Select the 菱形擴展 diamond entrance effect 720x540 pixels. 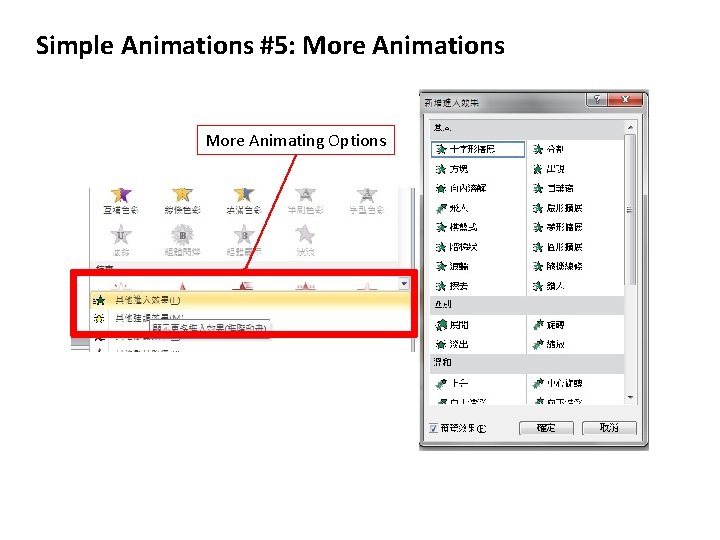tap(557, 227)
